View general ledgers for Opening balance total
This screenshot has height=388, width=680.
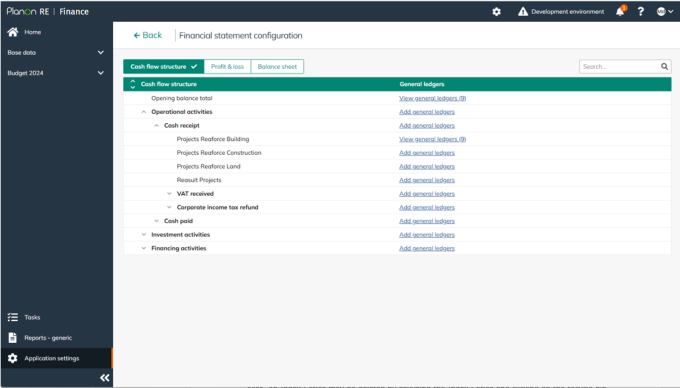point(432,98)
